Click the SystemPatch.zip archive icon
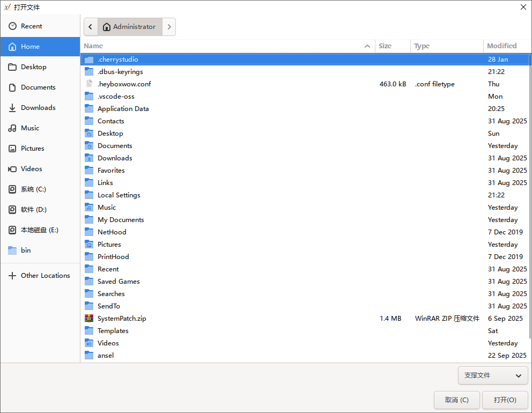532x413 pixels. (x=89, y=319)
